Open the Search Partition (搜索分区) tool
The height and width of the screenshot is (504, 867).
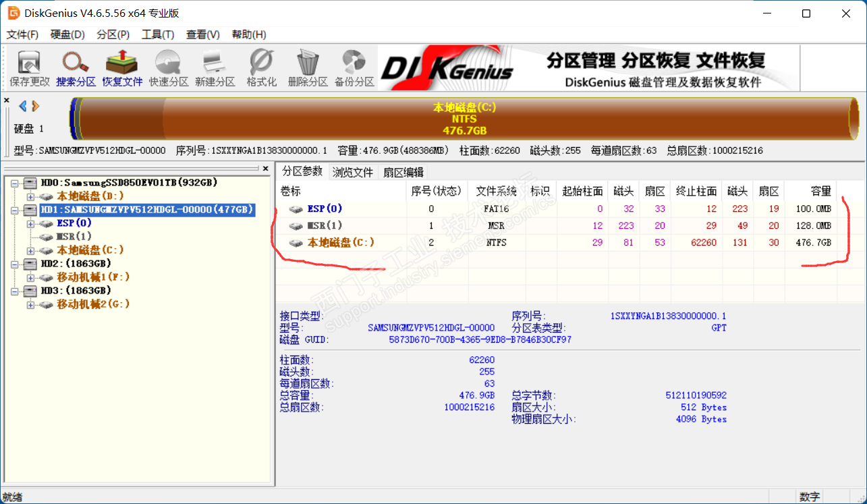click(76, 62)
